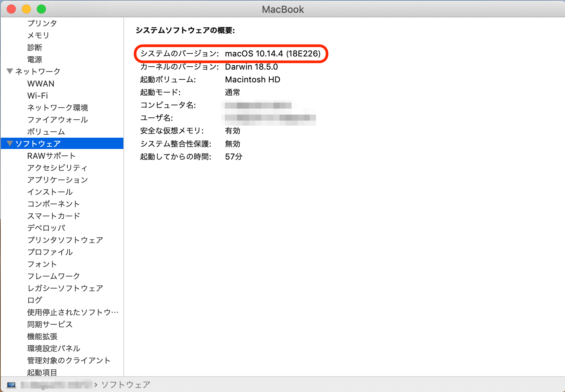
Task: Open WWAN under network
Action: 41,84
